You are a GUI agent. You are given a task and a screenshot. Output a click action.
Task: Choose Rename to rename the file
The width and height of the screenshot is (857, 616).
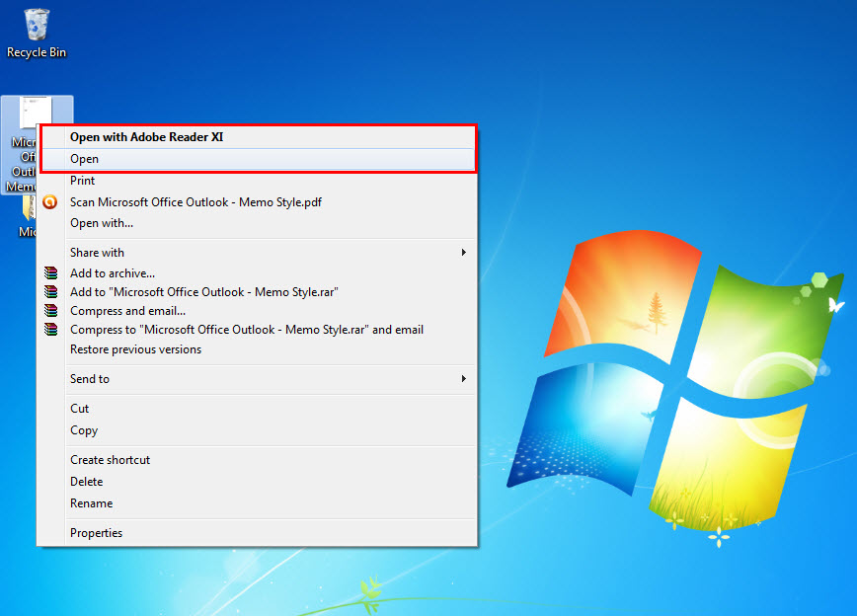click(x=91, y=502)
